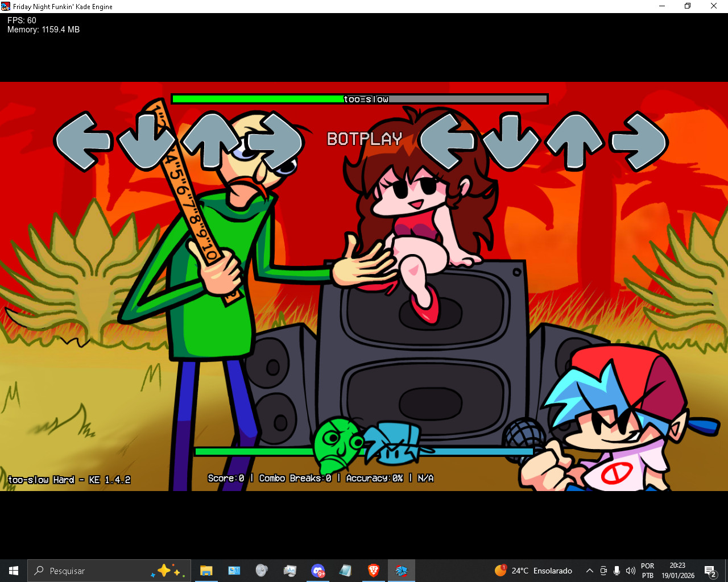Click the Pesquisar search box
Viewport: 728px width, 582px height.
coord(109,571)
